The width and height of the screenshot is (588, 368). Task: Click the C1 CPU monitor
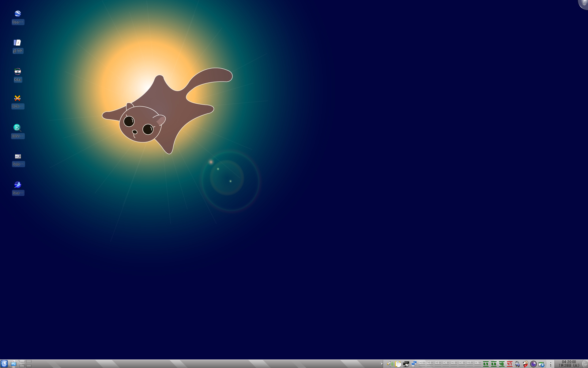(x=422, y=364)
